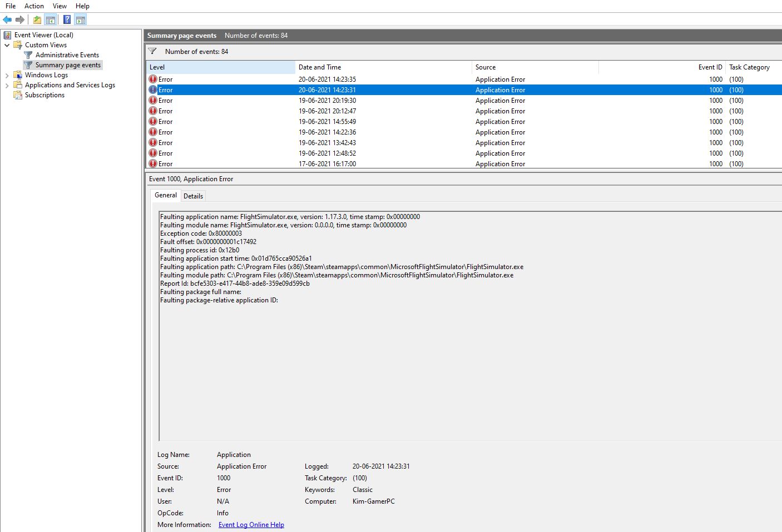
Task: Click the error icon of the 17-06-2021 16:17:00 event
Action: tap(153, 164)
